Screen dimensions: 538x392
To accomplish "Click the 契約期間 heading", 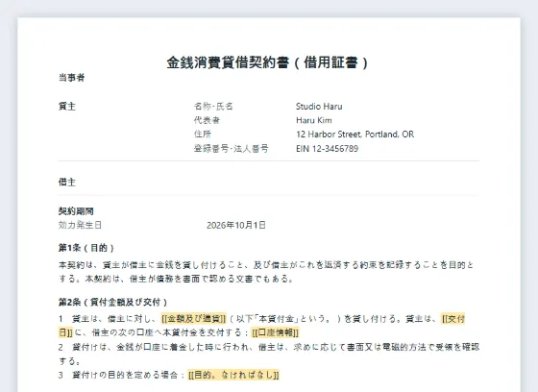I will pyautogui.click(x=76, y=211).
